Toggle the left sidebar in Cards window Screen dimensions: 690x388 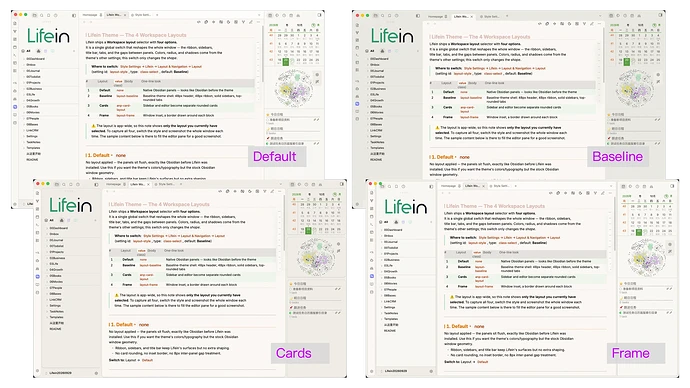point(96,184)
